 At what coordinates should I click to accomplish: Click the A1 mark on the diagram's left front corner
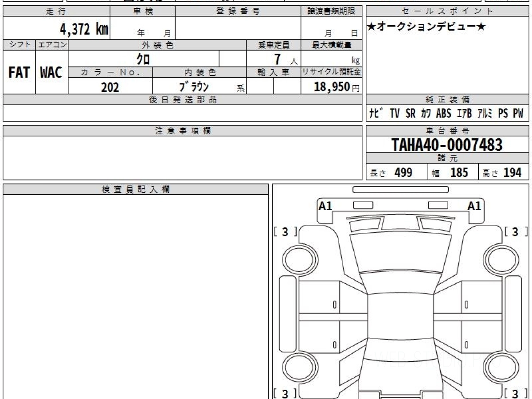coord(325,206)
